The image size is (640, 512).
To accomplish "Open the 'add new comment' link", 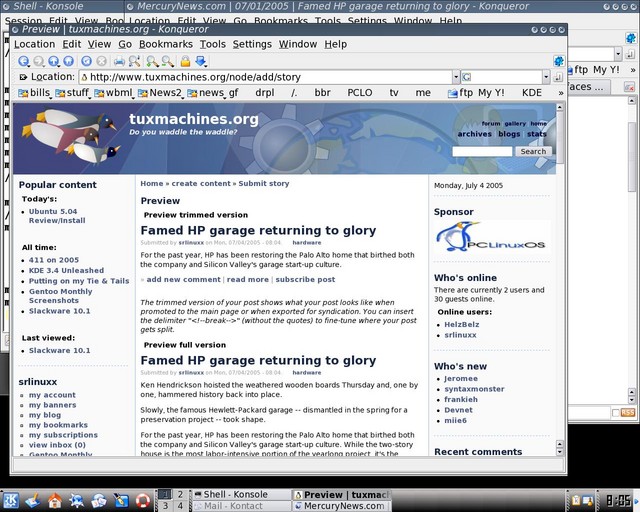I will point(183,279).
